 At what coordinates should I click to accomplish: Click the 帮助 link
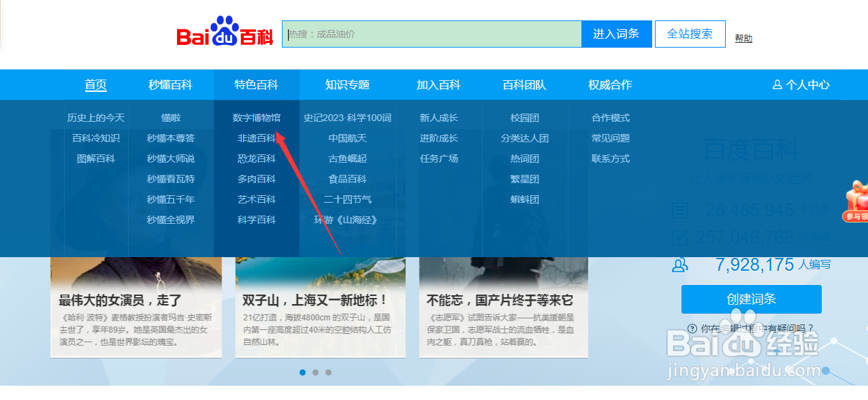click(x=743, y=38)
